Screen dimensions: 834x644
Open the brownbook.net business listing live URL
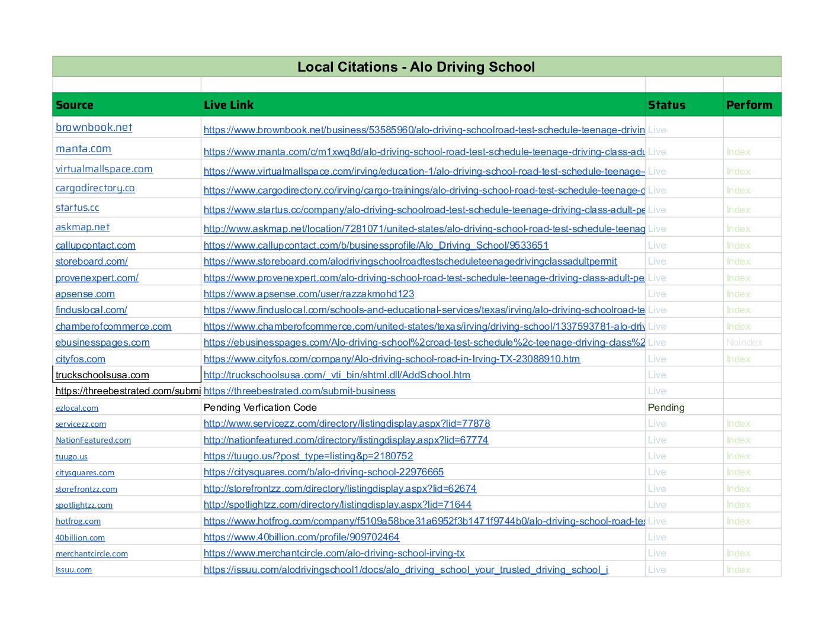pos(424,130)
